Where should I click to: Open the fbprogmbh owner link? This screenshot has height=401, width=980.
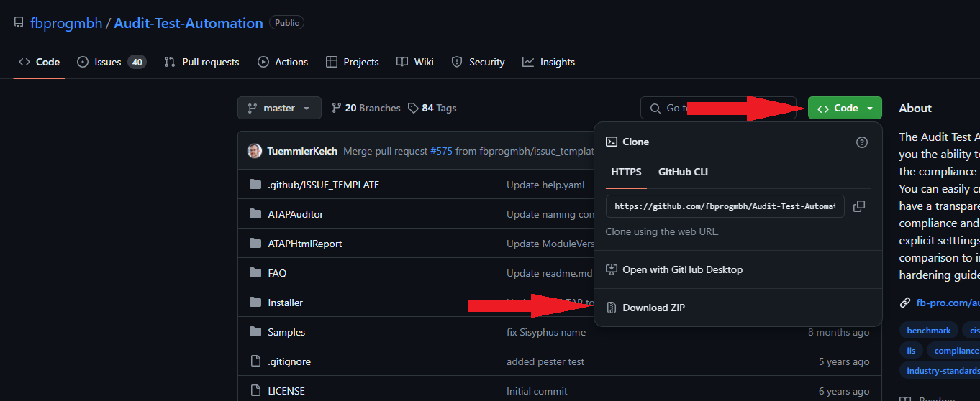click(x=66, y=23)
